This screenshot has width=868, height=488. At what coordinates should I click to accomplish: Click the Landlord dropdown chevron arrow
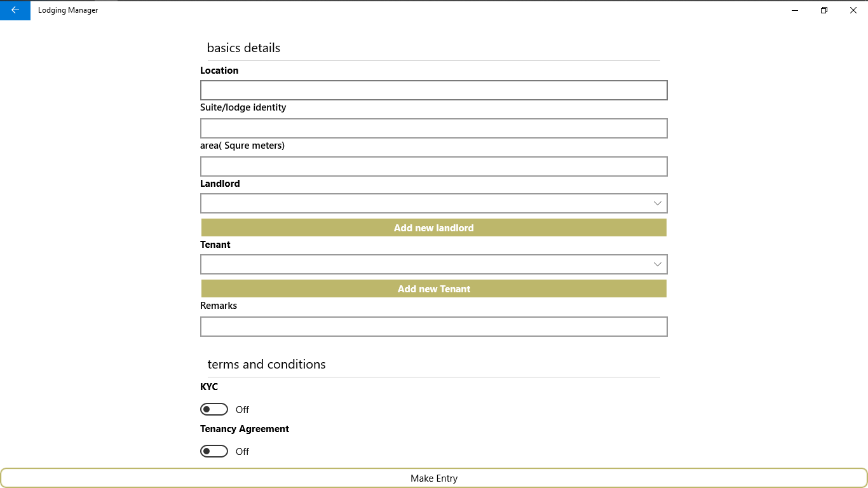coord(658,203)
